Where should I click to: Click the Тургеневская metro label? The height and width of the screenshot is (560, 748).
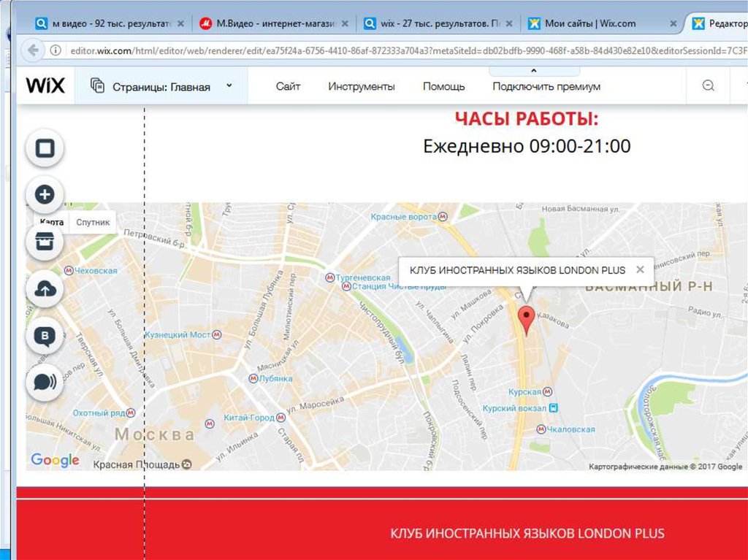click(362, 277)
